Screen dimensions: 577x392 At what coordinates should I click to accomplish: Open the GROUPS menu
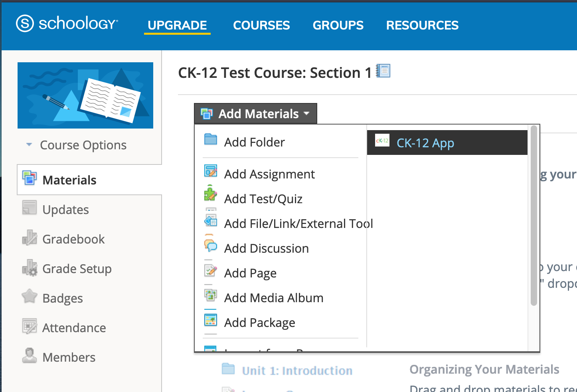tap(338, 25)
